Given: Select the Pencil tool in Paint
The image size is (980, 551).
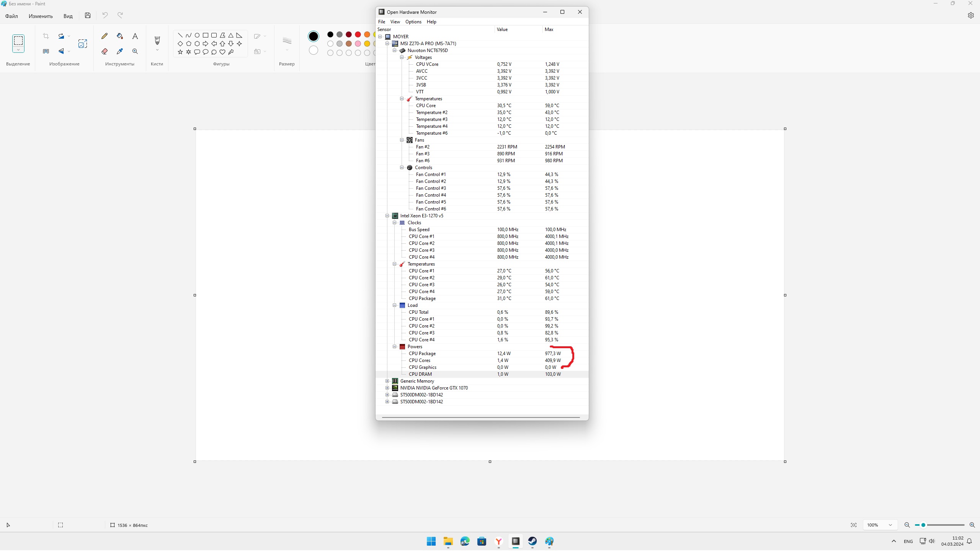Looking at the screenshot, I should (x=104, y=36).
